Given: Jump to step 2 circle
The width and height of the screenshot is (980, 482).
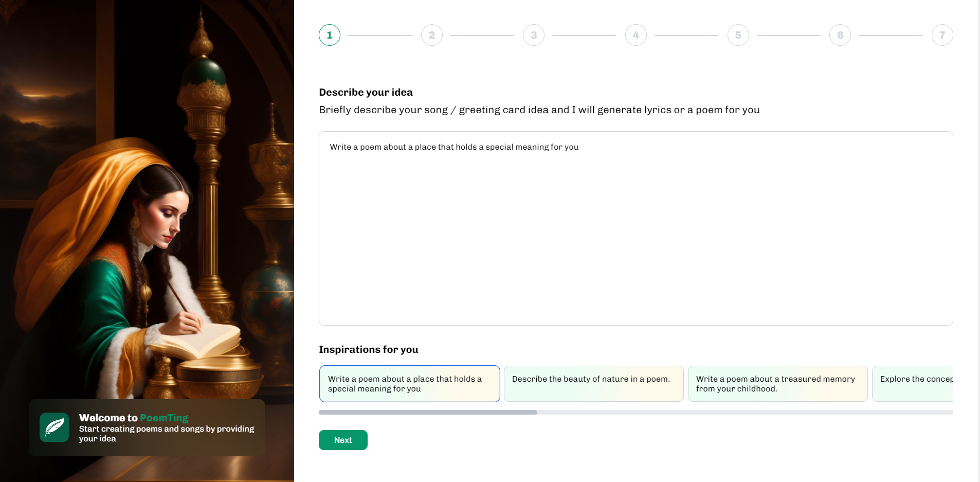Looking at the screenshot, I should 431,35.
